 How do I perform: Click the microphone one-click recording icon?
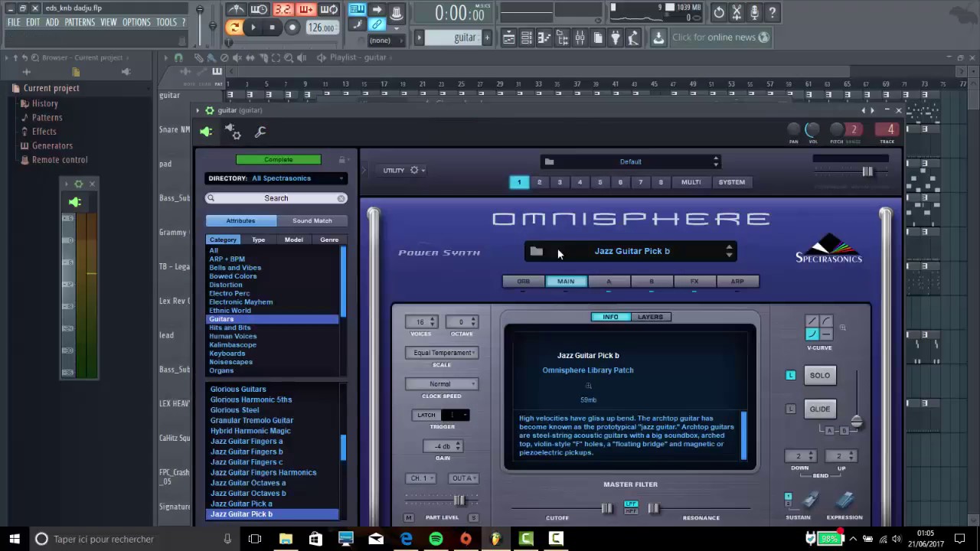pyautogui.click(x=754, y=12)
